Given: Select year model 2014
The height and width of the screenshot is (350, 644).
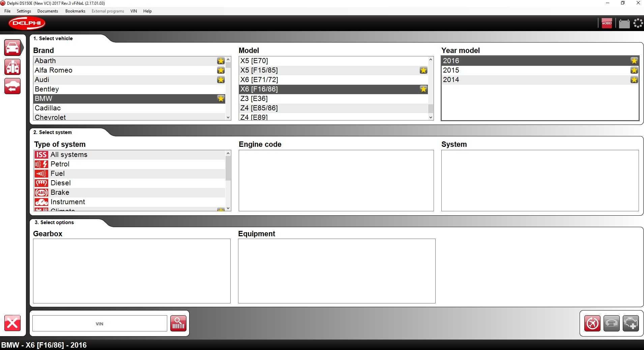Looking at the screenshot, I should [x=540, y=80].
